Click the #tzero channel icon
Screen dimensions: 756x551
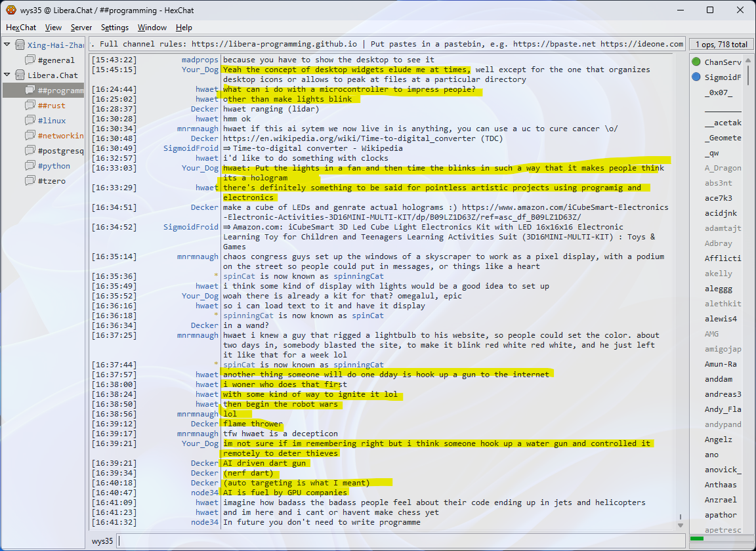click(30, 181)
